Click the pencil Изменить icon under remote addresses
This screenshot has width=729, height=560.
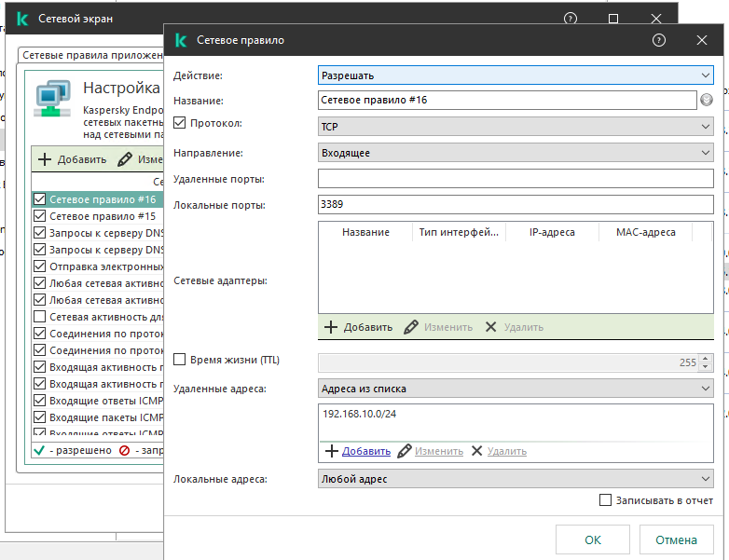coord(405,451)
